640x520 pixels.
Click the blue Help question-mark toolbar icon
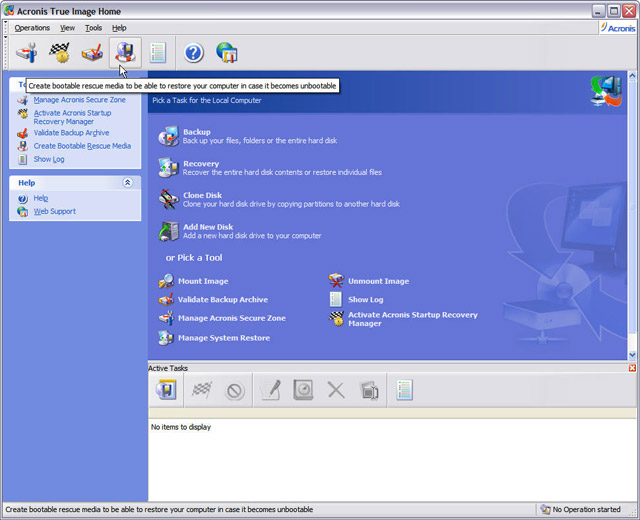point(193,53)
